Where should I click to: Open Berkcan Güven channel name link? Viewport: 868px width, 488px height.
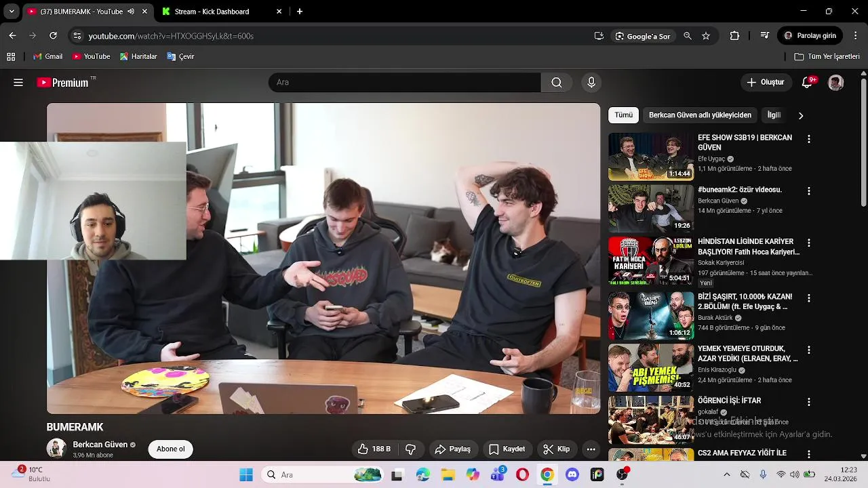(x=100, y=445)
